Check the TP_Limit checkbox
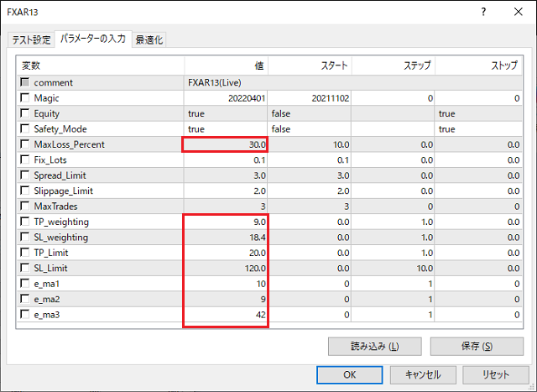This screenshot has height=392, width=537. [25, 253]
